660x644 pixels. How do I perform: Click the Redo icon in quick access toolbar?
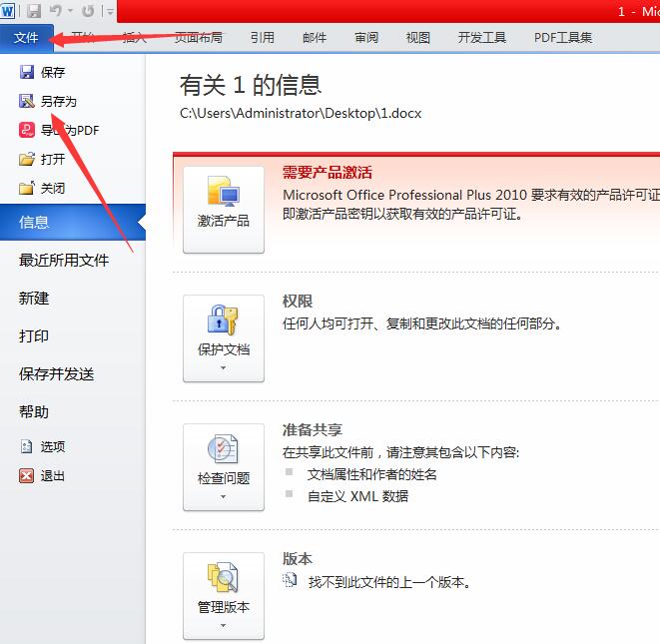pyautogui.click(x=88, y=11)
